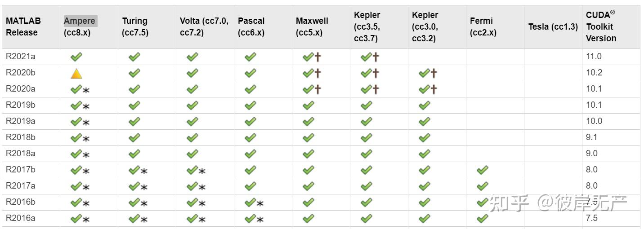Click the highlighted Ampere column header
Viewport: 644px width, 229px height.
[80, 21]
